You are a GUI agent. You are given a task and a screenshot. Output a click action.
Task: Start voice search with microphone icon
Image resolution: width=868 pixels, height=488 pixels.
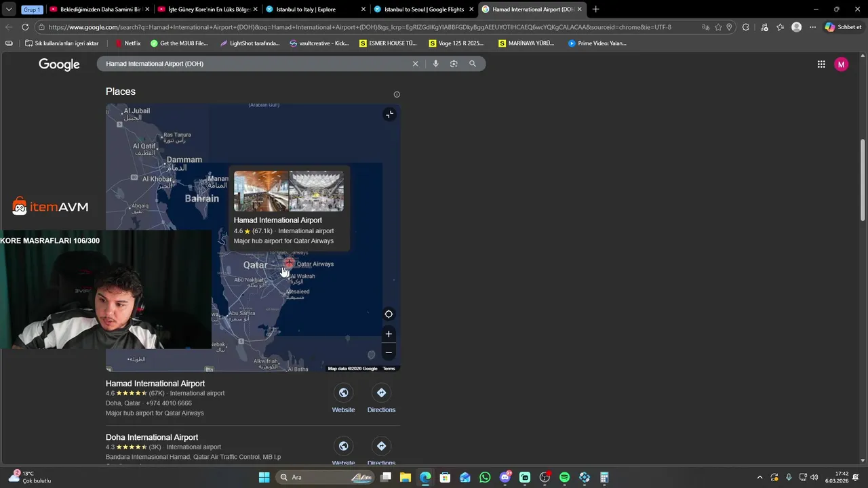pos(435,64)
